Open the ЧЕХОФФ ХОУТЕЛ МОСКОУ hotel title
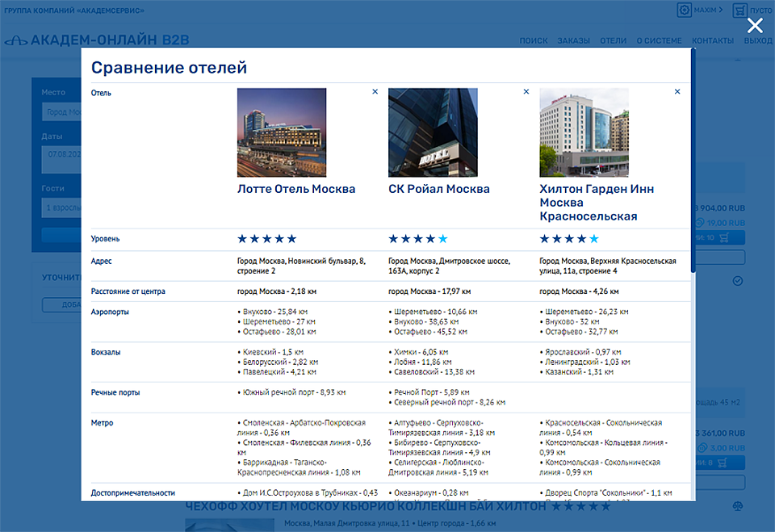775x532 pixels. coord(366,506)
